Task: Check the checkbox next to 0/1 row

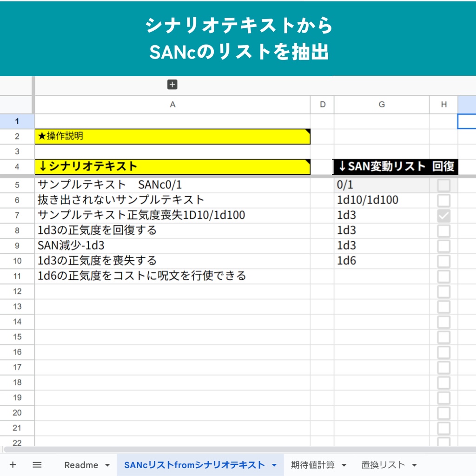Action: point(443,185)
